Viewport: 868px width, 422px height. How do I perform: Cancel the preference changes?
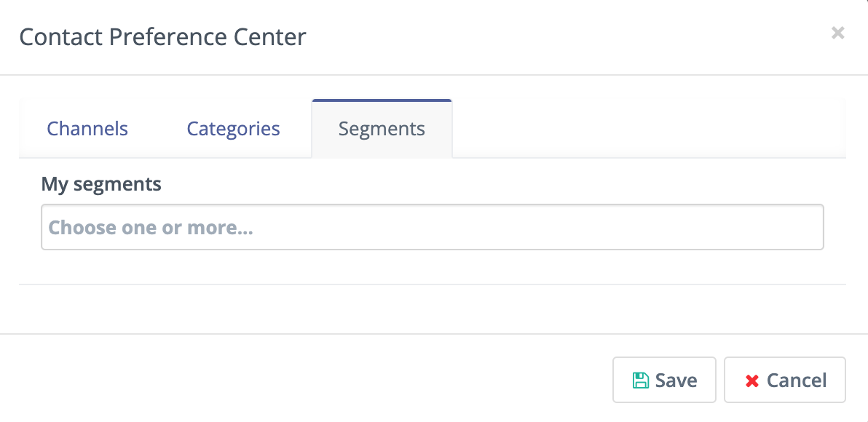coord(784,380)
